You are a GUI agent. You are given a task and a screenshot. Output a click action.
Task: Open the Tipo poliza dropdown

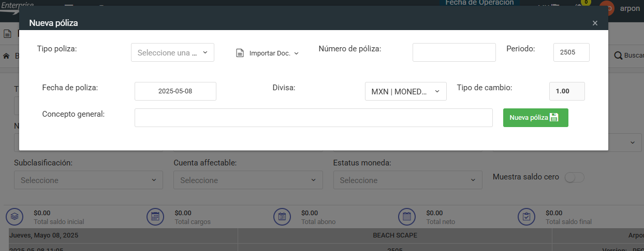click(x=172, y=52)
